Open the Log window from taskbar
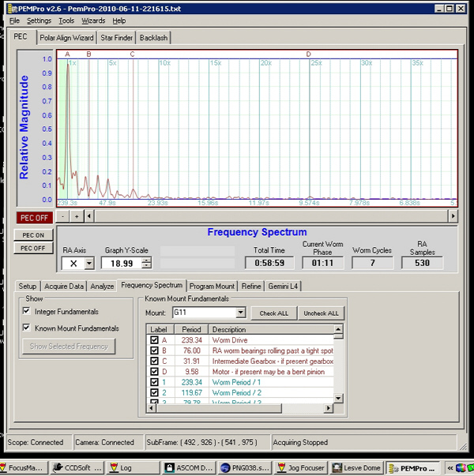This screenshot has width=474, height=476. pos(133,468)
